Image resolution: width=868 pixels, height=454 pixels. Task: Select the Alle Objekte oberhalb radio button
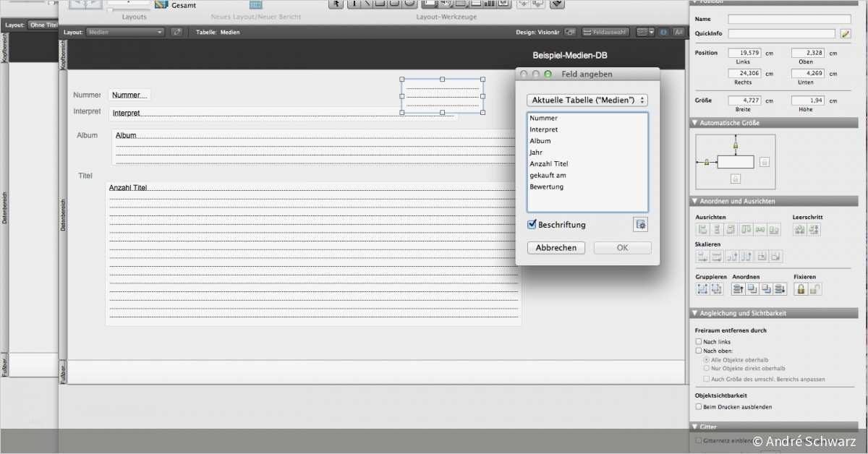(707, 359)
